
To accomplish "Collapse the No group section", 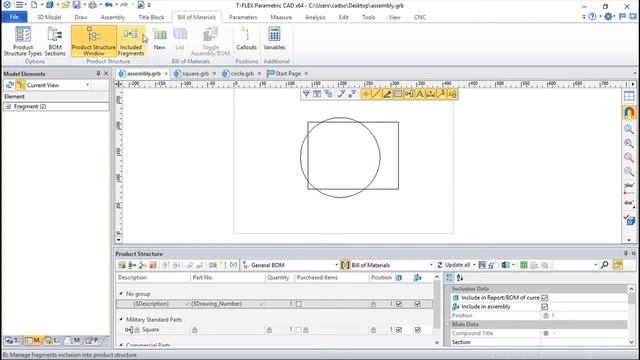I will coord(121,293).
